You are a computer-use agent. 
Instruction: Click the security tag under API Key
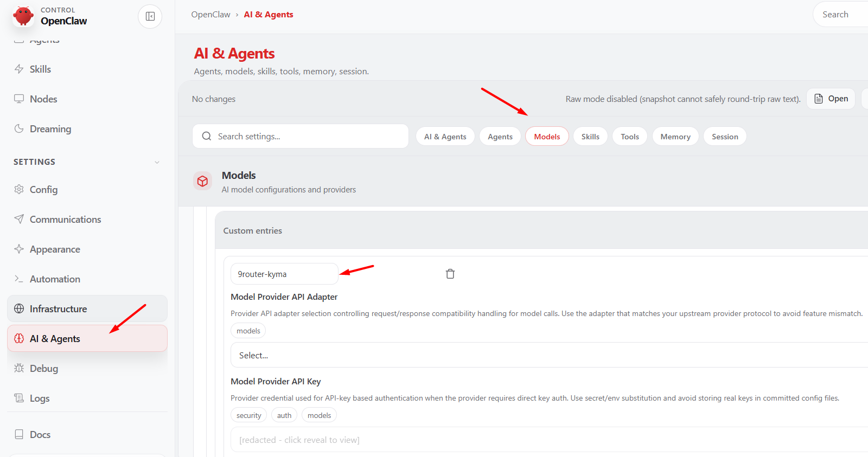(249, 415)
